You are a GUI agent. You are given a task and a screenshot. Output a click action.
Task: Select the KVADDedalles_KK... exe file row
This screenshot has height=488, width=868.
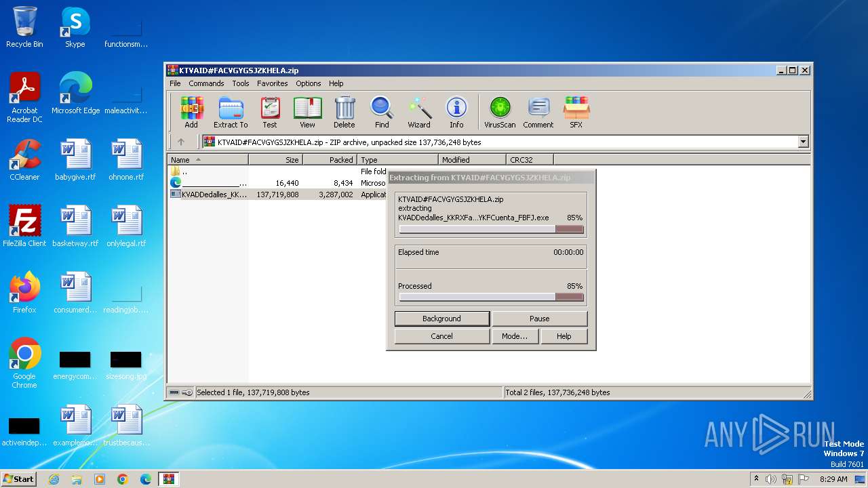[x=277, y=195]
